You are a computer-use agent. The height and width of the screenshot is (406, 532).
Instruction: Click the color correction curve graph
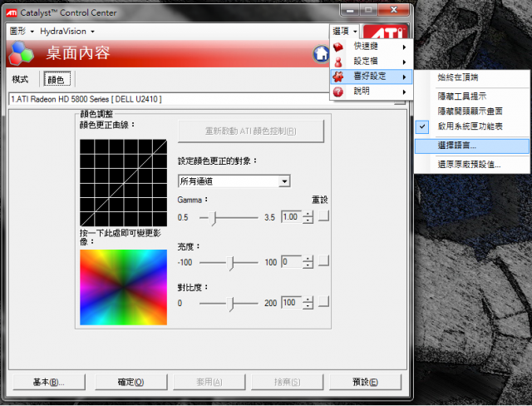coord(124,183)
